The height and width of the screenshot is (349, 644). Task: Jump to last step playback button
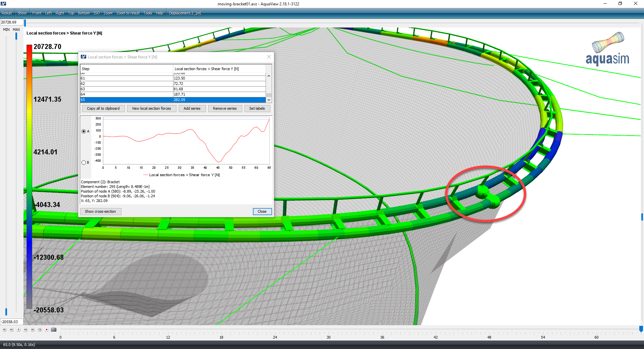pos(33,330)
